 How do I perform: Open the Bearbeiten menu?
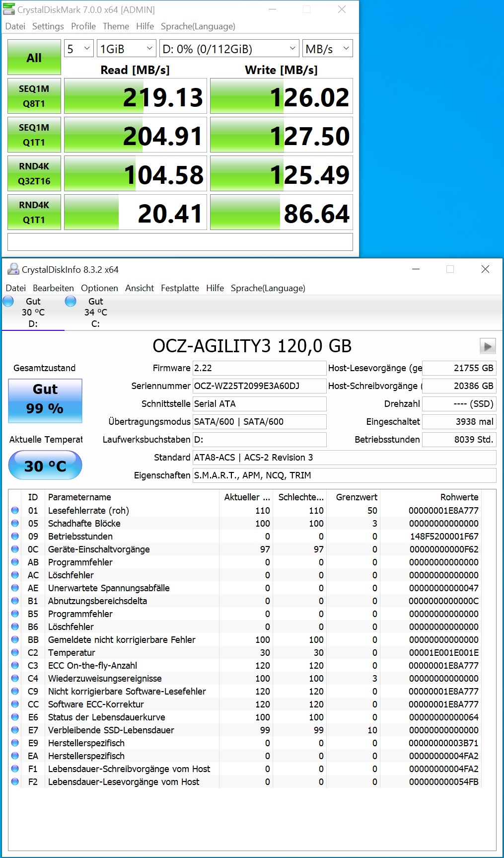click(53, 288)
